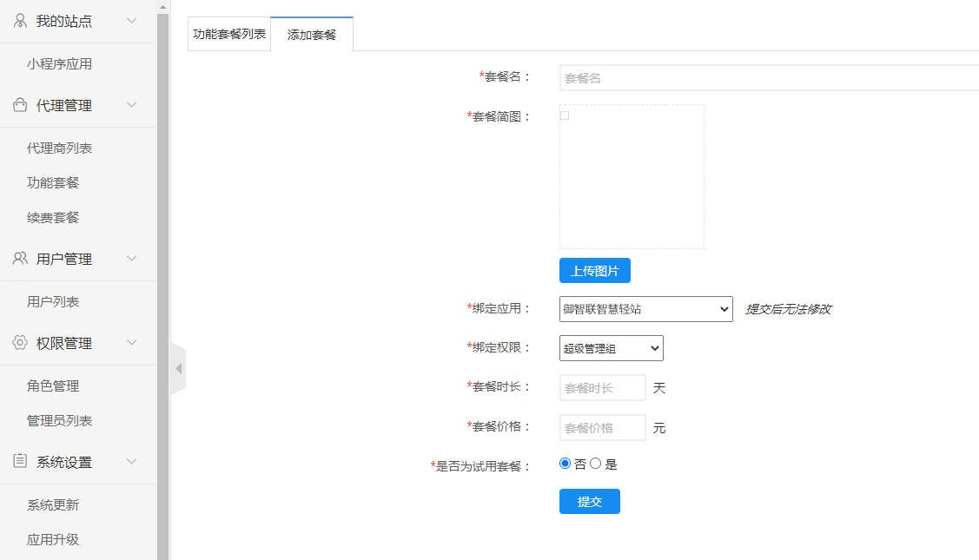Click the 权限管理 gear icon
The height and width of the screenshot is (560, 979).
tap(20, 343)
